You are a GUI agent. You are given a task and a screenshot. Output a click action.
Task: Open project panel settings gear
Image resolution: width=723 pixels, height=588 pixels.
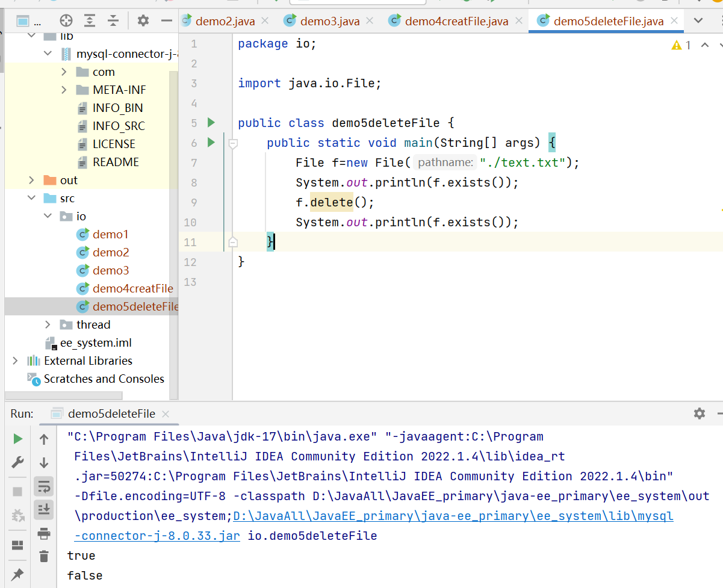pos(143,21)
